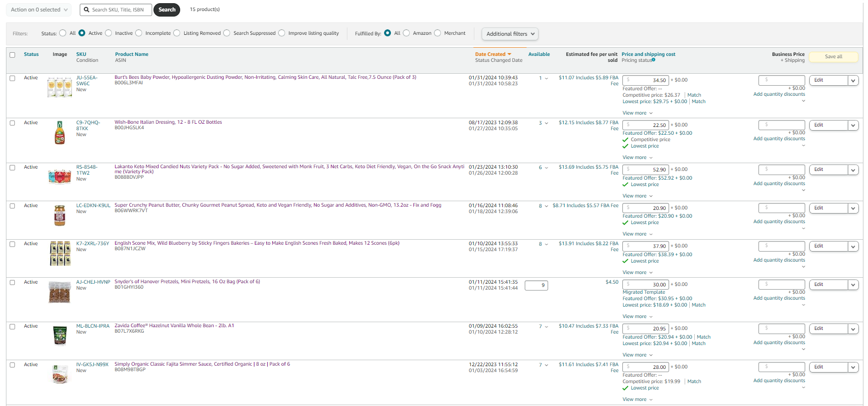The width and height of the screenshot is (868, 406).
Task: Open English Scone Mix product image
Action: (x=60, y=253)
